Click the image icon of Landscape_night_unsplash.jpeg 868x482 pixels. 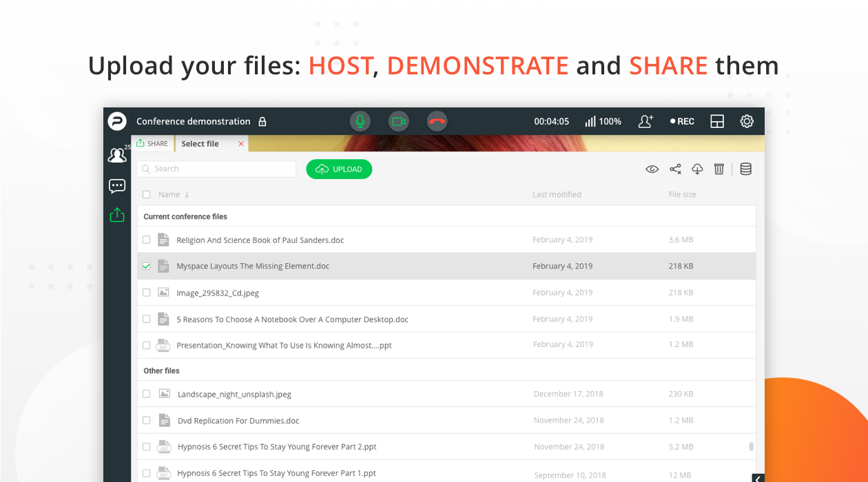[x=164, y=394]
